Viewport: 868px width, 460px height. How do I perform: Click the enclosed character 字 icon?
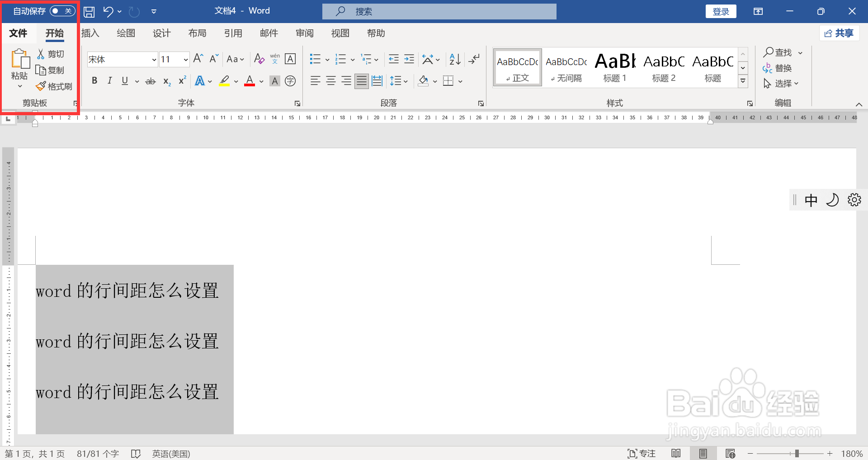(x=290, y=81)
